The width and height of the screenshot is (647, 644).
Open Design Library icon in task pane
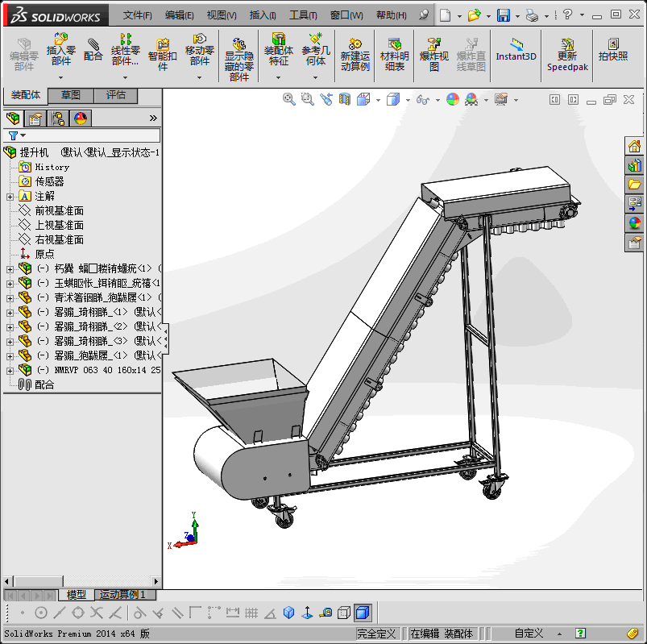pyautogui.click(x=634, y=165)
